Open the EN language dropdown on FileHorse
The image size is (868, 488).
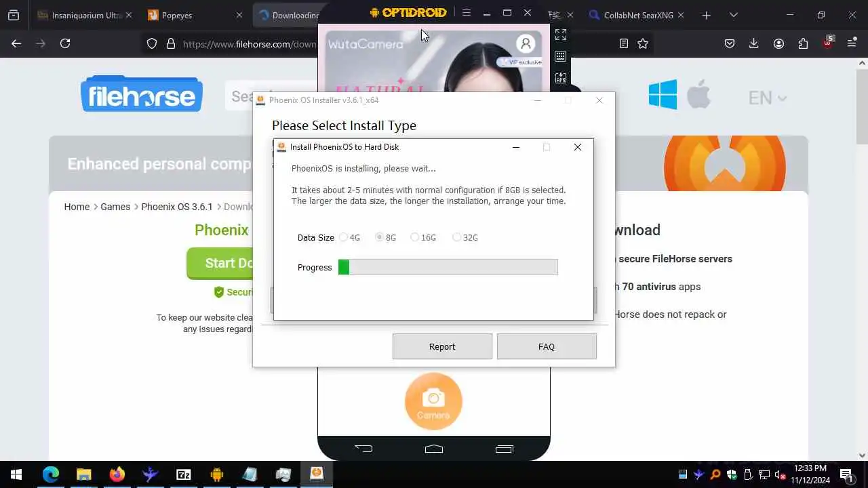click(767, 98)
